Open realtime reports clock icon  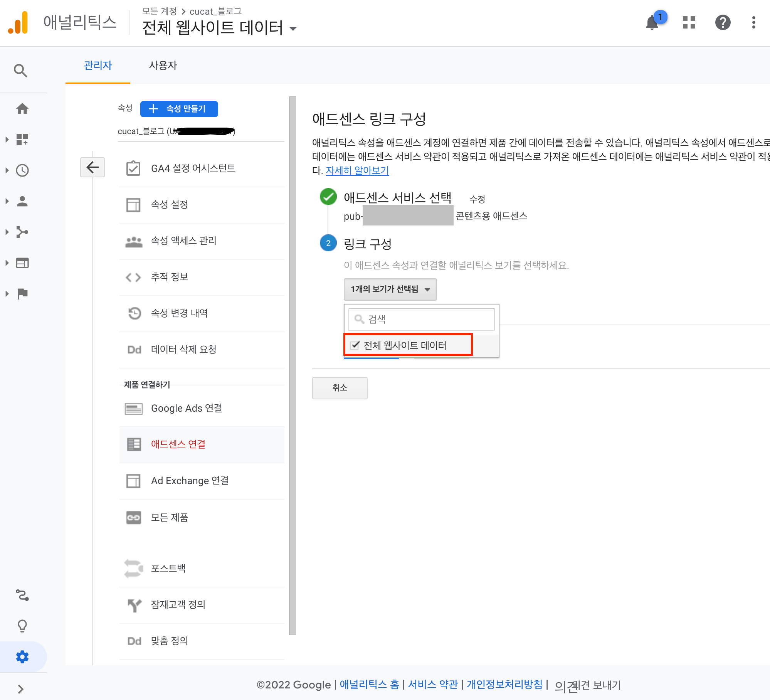(x=22, y=170)
